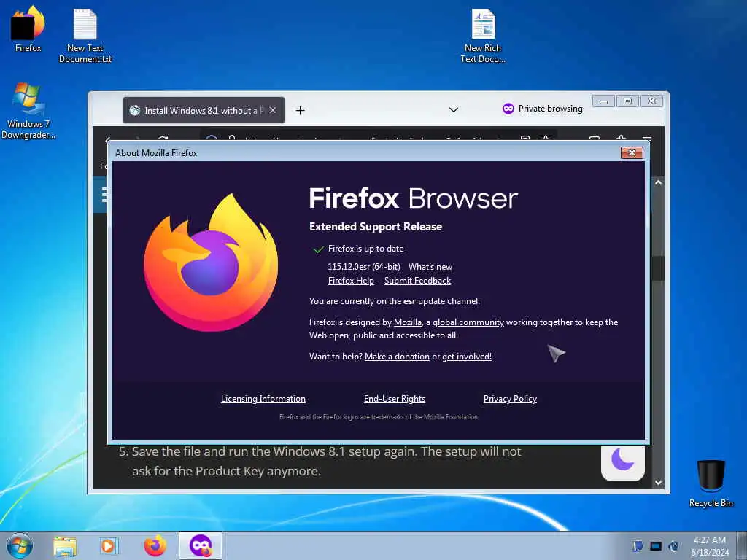Click the network icon in system tray
Viewport: 747px width, 560px height.
click(656, 546)
